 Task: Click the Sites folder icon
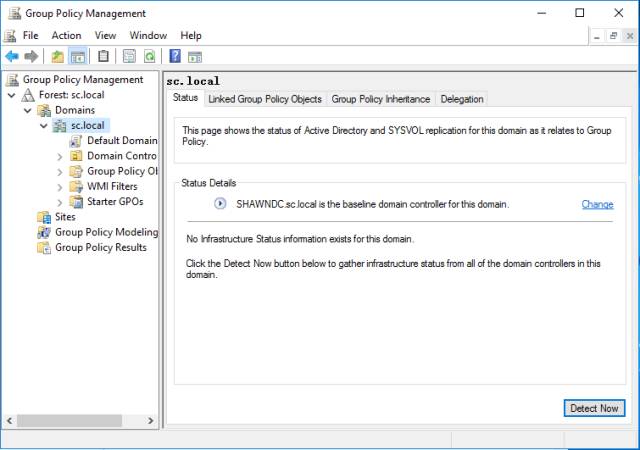44,217
